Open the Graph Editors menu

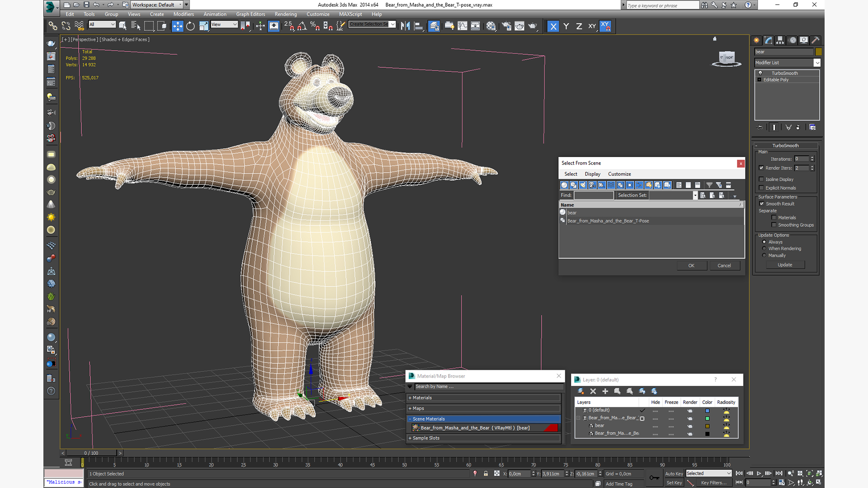(250, 14)
